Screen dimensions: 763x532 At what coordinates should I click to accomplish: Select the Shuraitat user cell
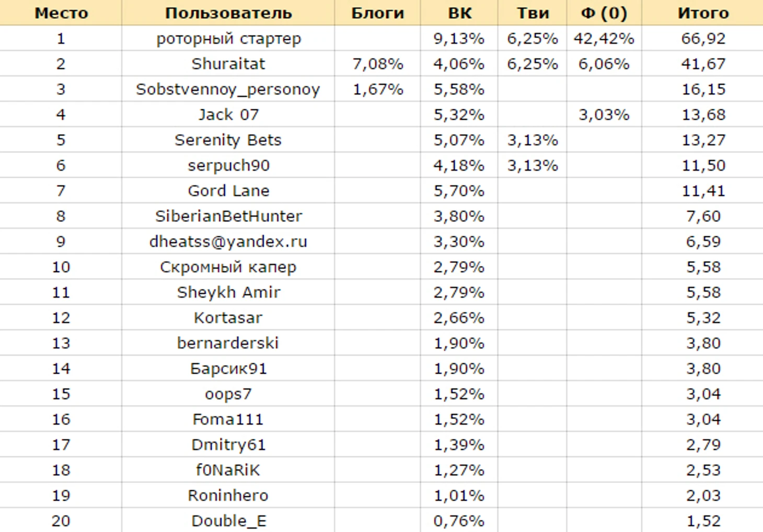[x=228, y=64]
